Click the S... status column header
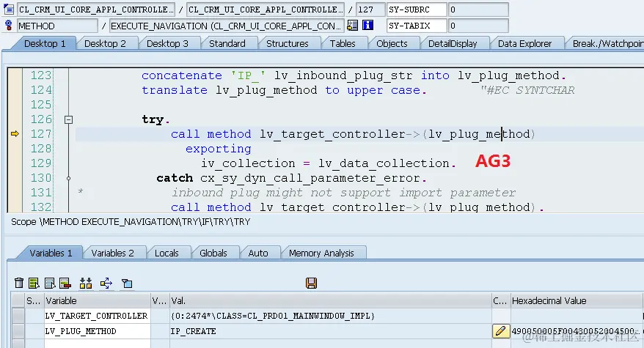The width and height of the screenshot is (644, 348). 34,301
